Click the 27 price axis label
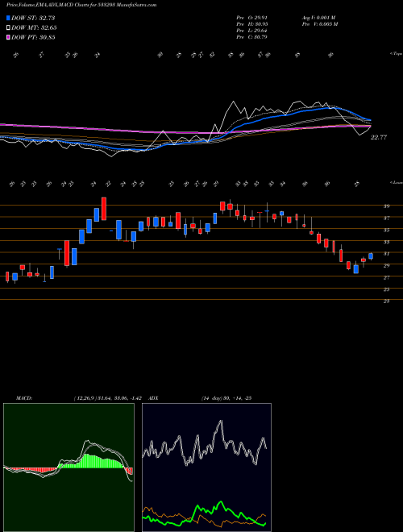The height and width of the screenshot is (532, 403). point(386,277)
